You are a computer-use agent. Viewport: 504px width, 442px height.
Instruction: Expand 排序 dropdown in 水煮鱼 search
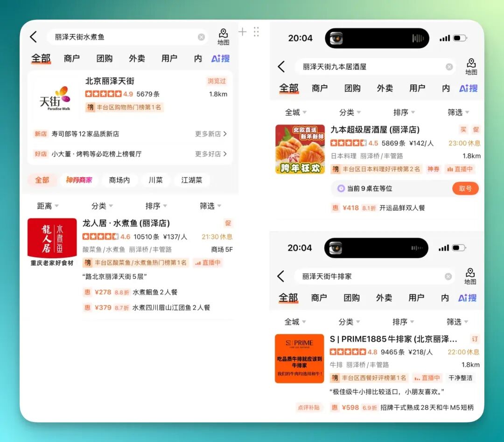point(156,206)
